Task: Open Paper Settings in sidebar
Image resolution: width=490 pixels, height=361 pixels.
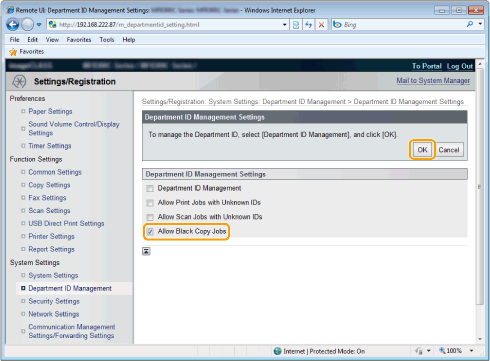Action: coord(50,111)
